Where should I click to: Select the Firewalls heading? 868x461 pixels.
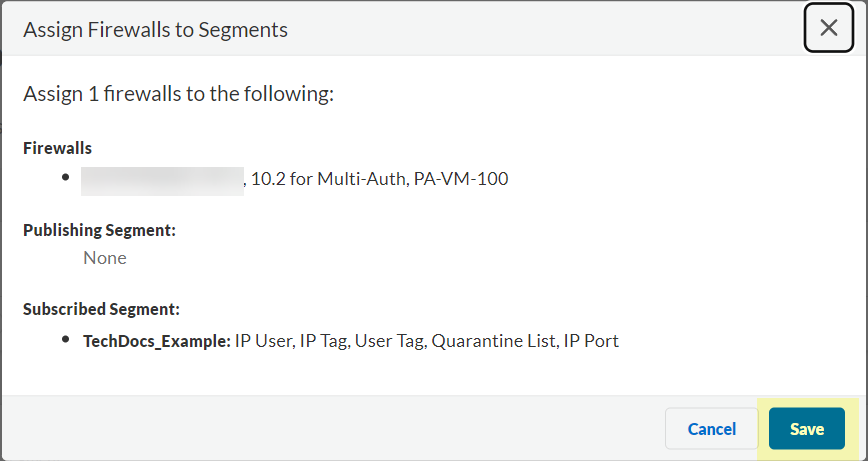pyautogui.click(x=57, y=148)
